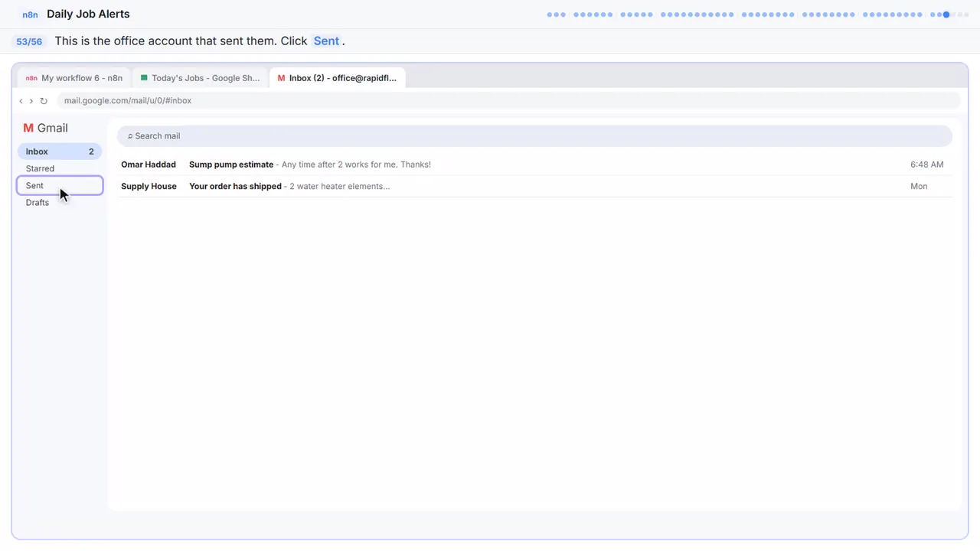Click the highlighted Sent word in the instruction

[x=326, y=41]
